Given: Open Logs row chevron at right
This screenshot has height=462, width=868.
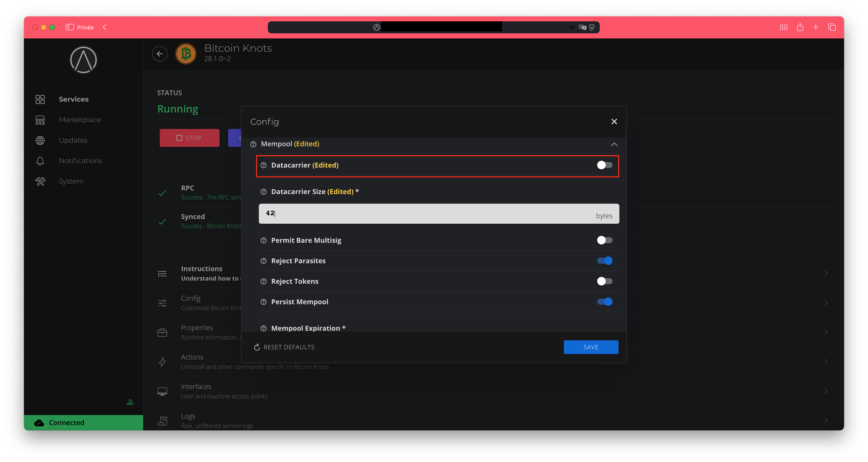Looking at the screenshot, I should 826,421.
